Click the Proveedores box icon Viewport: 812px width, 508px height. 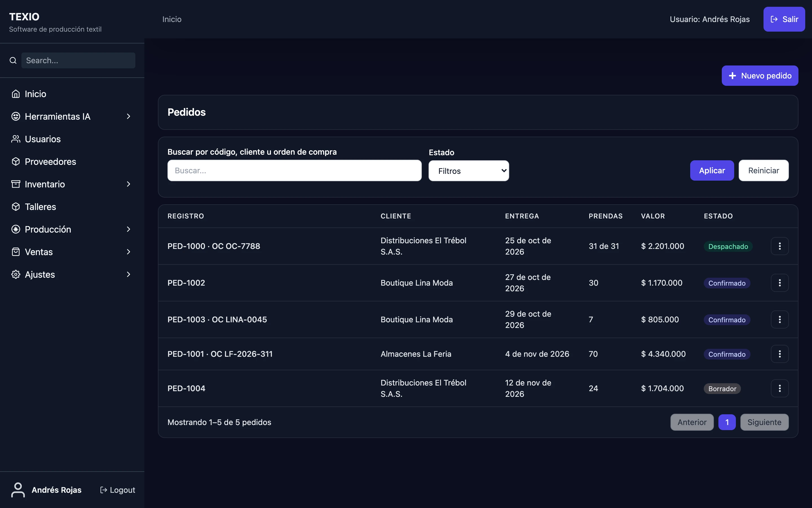[x=16, y=161]
